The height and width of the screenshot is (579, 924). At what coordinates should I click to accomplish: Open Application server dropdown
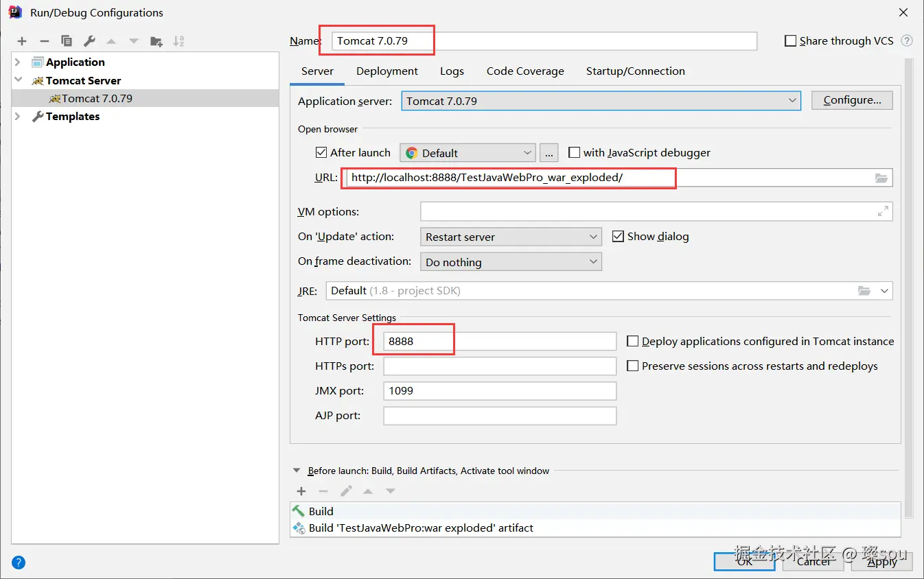click(x=793, y=101)
